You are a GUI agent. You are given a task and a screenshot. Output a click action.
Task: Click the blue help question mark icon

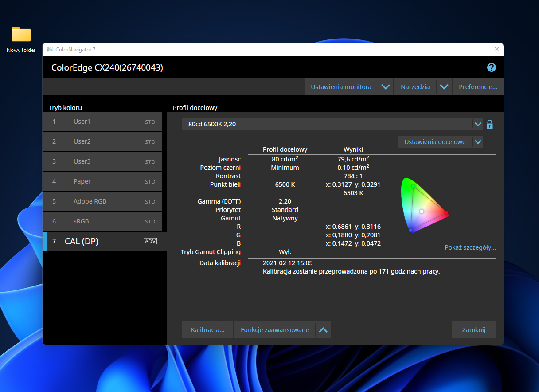click(x=491, y=68)
